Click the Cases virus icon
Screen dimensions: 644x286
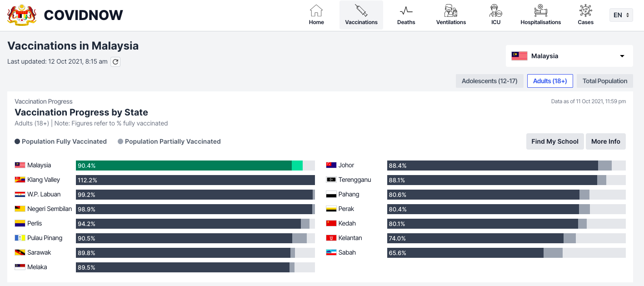click(585, 11)
